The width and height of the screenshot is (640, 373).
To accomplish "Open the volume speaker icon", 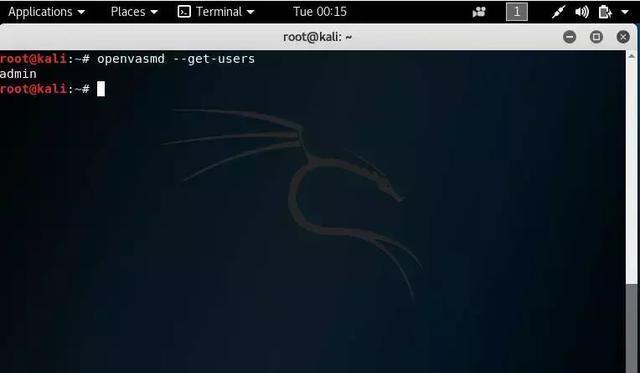I will point(582,12).
